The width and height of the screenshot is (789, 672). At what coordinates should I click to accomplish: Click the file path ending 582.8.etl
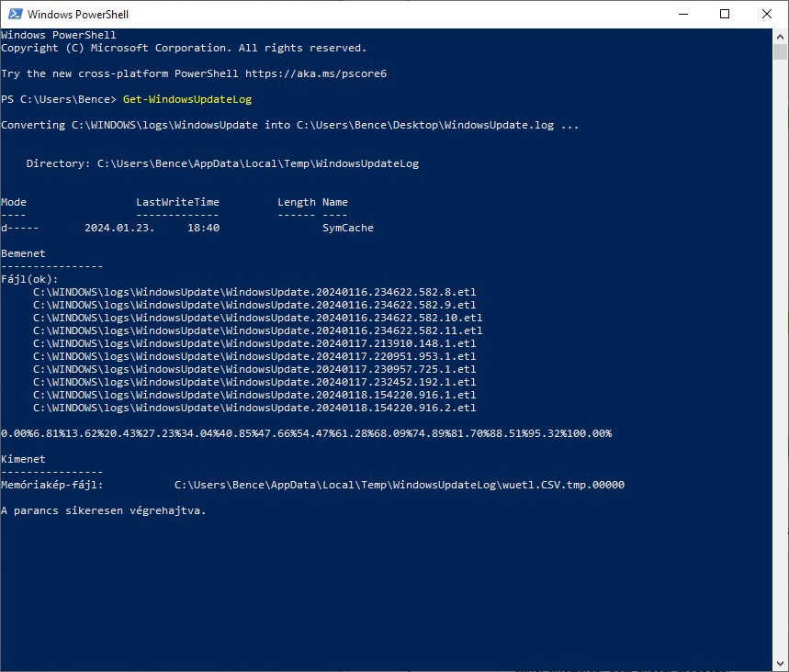pyautogui.click(x=254, y=292)
